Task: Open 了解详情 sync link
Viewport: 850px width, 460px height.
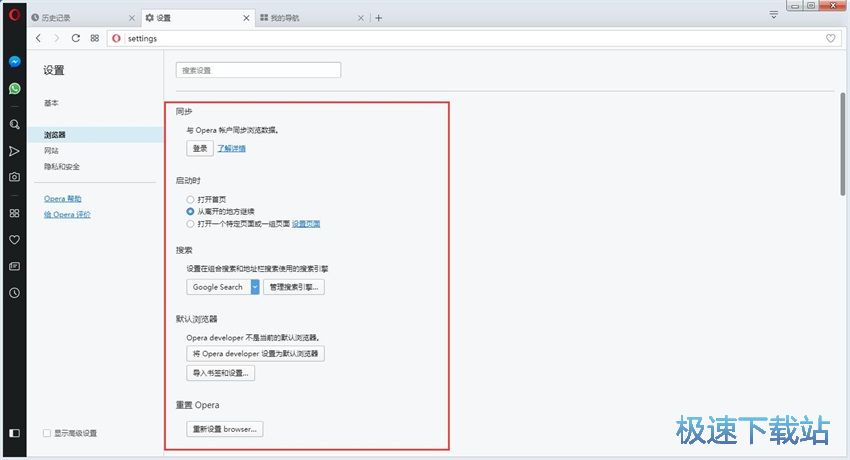Action: point(231,148)
